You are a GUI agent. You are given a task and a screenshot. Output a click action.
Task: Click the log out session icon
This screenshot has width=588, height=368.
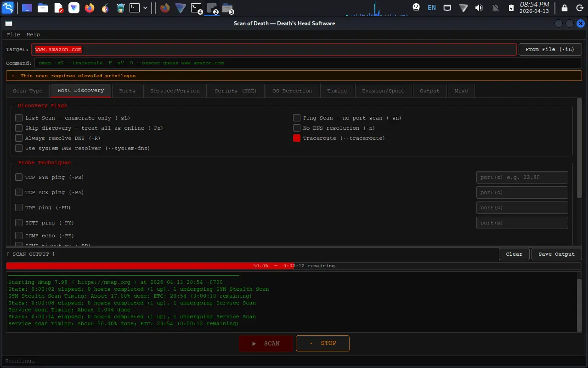pyautogui.click(x=579, y=7)
